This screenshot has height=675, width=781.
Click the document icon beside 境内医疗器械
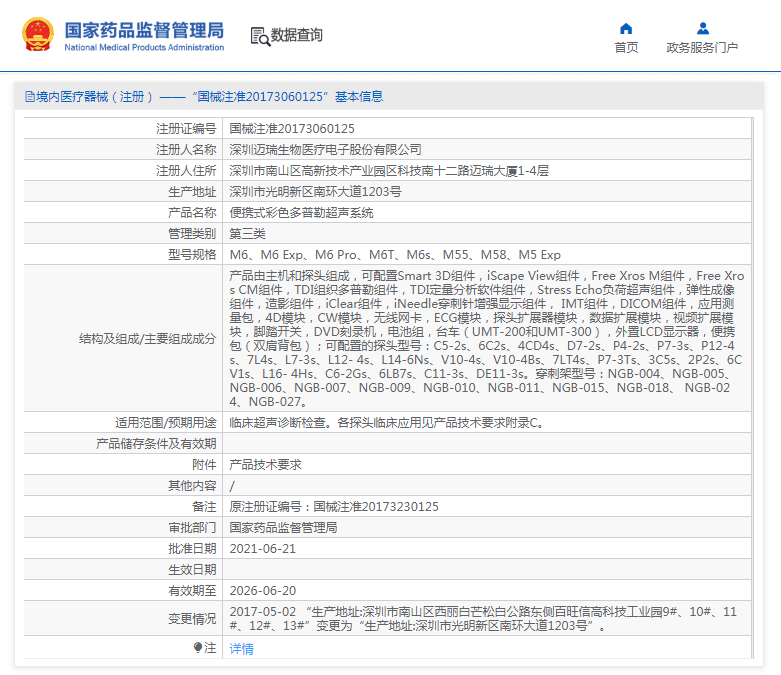29,97
